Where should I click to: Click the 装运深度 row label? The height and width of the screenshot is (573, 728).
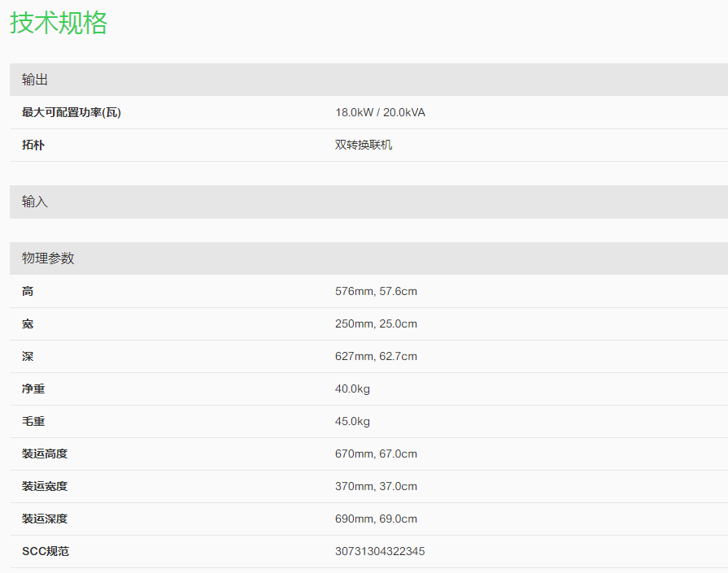(x=45, y=519)
